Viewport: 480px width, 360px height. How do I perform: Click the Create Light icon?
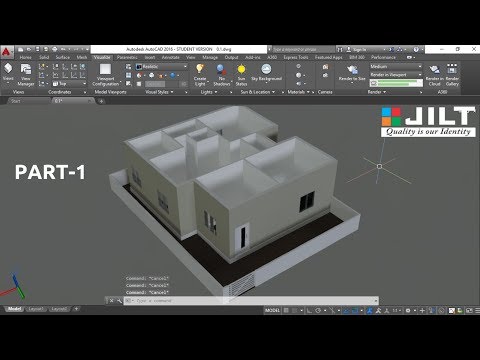(x=200, y=75)
